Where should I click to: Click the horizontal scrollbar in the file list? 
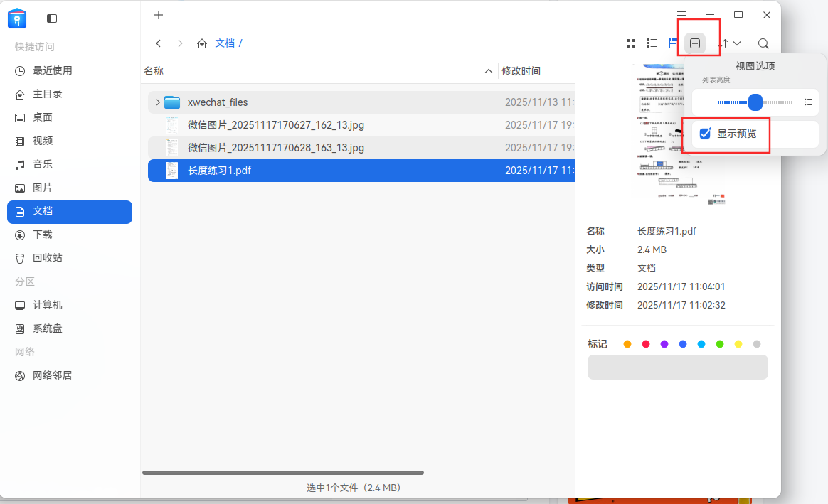coord(283,472)
